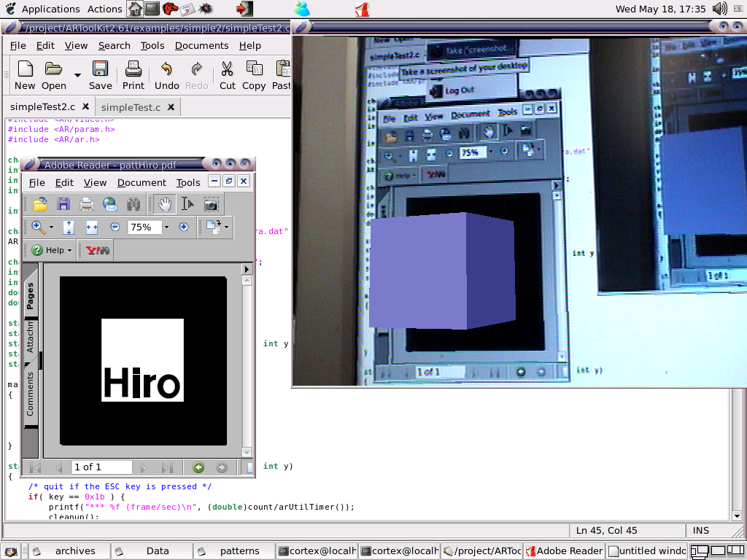This screenshot has height=560, width=747.
Task: Open the Tools menu in Adobe Reader
Action: tap(188, 183)
